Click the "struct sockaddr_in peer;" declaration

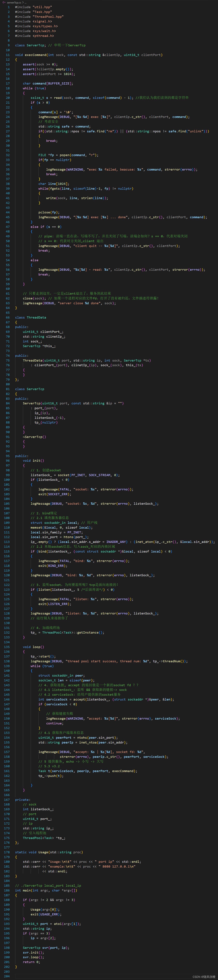click(62, 676)
